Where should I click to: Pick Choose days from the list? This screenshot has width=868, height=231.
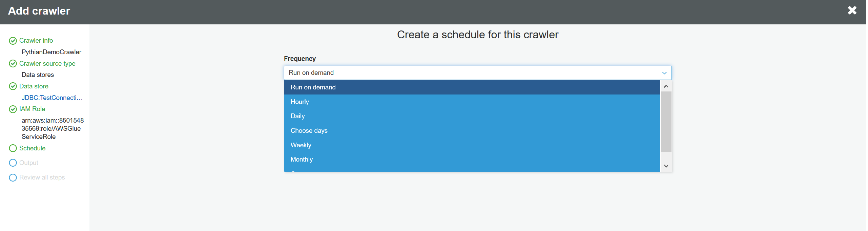pos(309,131)
